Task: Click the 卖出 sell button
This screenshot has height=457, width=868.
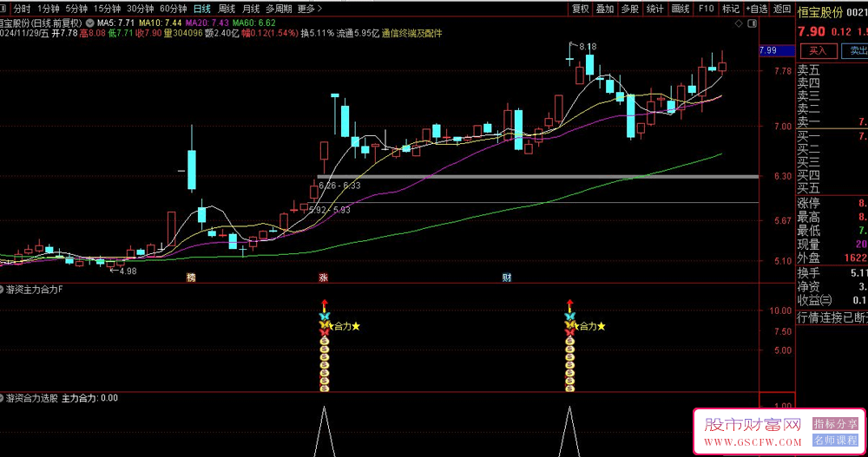Action: click(x=855, y=51)
